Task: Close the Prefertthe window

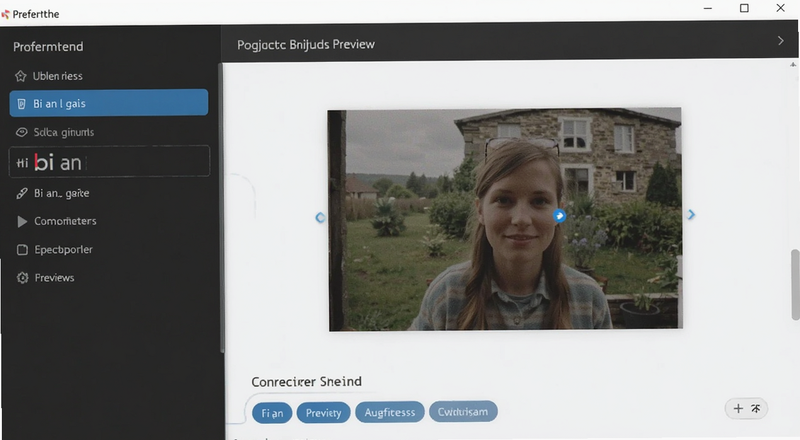Action: 781,8
